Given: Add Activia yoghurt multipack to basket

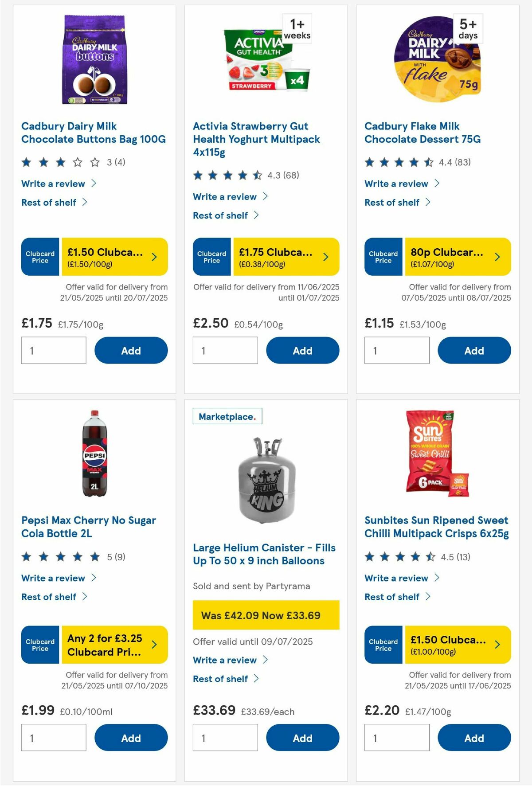Looking at the screenshot, I should pos(302,350).
